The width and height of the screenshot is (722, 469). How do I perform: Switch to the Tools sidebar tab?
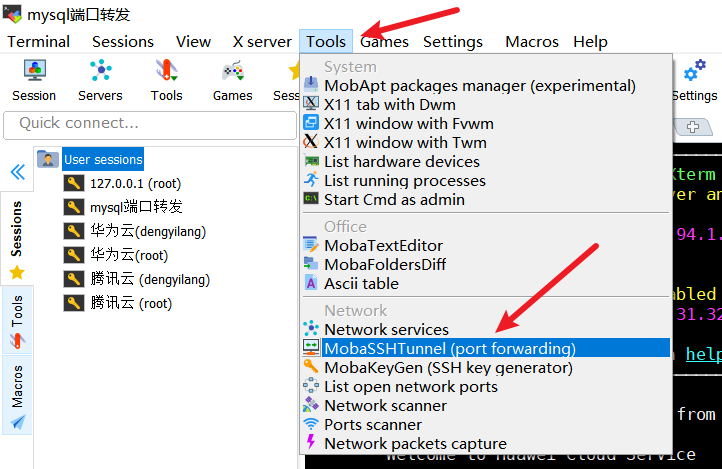coord(17,322)
